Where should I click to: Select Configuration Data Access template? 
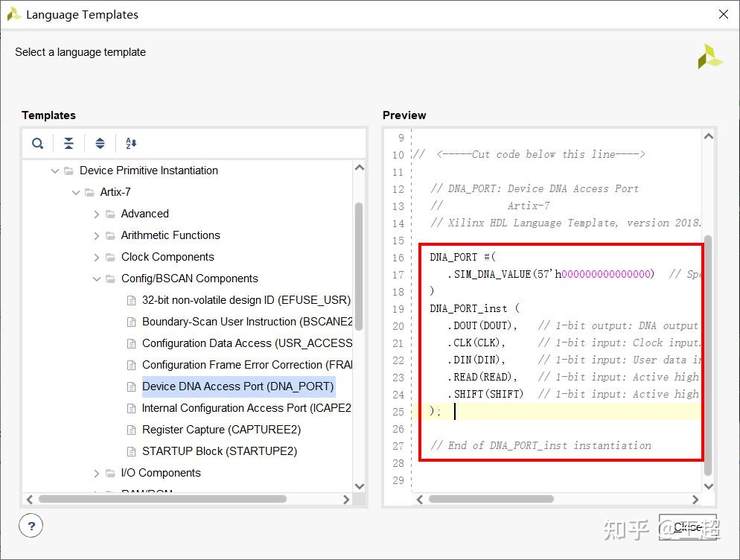(247, 343)
